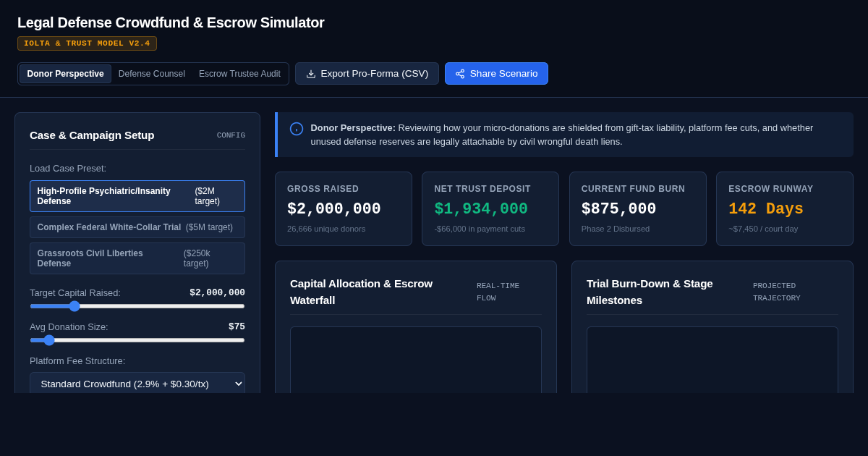Switch to Donor Perspective tab
Viewport: 868px width, 456px height.
pyautogui.click(x=65, y=74)
